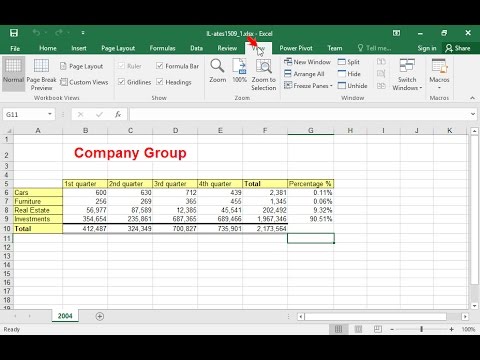The image size is (480, 360).
Task: Open the Zoom magnifier dialog
Action: (217, 71)
